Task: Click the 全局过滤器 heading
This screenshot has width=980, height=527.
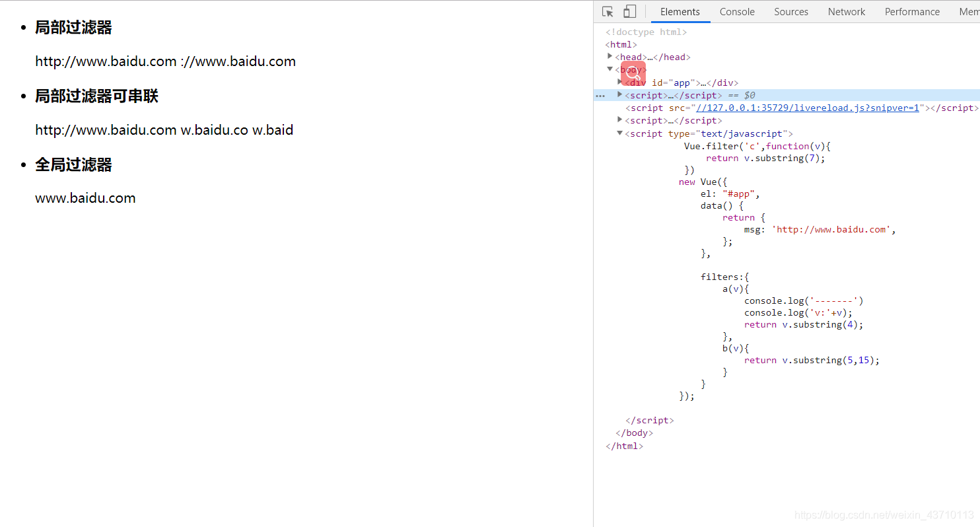Action: pyautogui.click(x=73, y=164)
